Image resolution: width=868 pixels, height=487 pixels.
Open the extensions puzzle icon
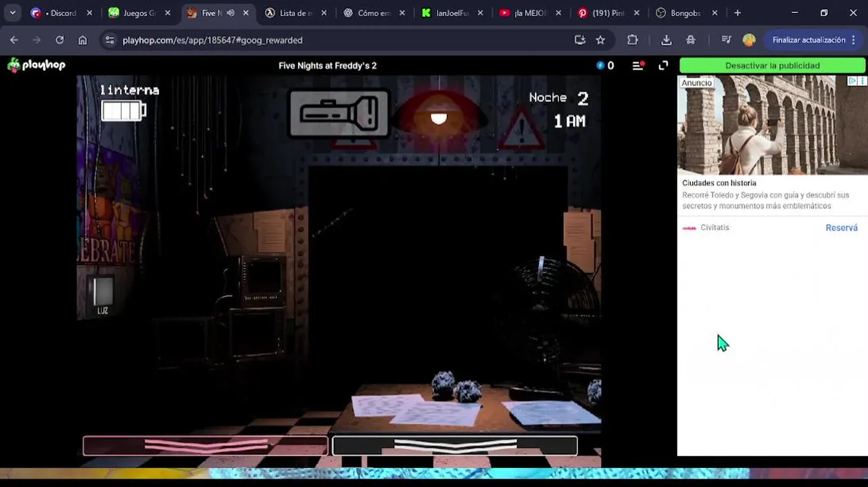click(633, 40)
